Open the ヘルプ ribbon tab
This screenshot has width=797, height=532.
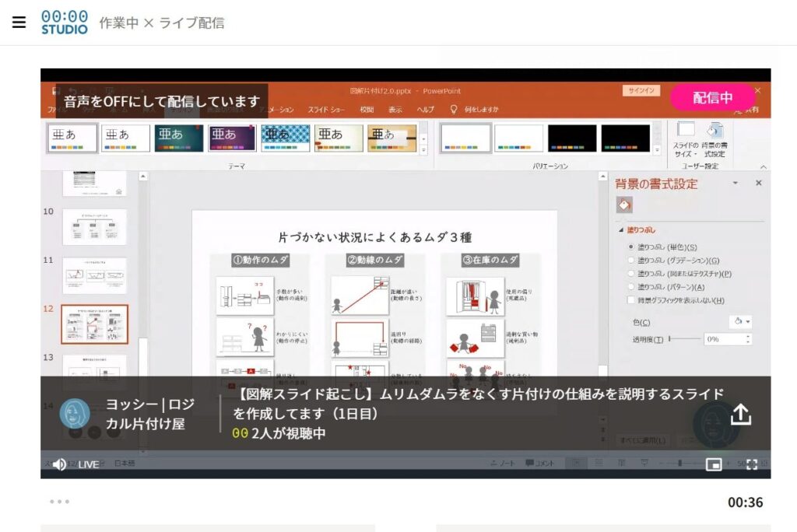pos(426,109)
